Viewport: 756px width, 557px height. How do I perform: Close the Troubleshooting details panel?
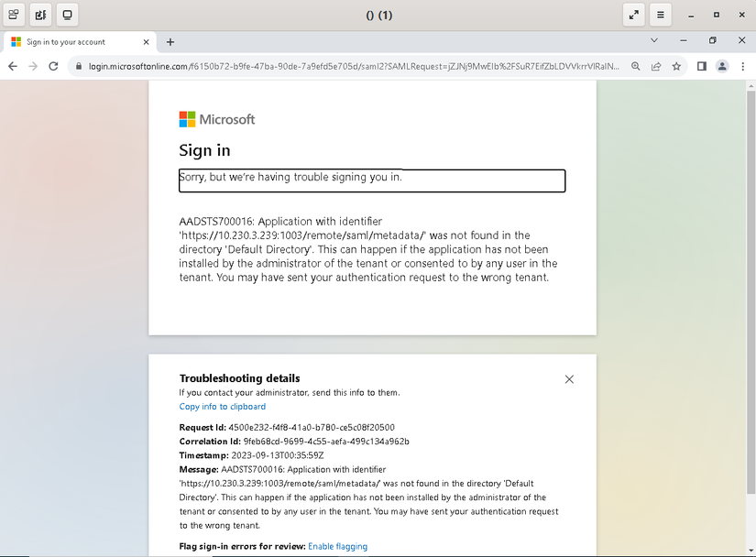[569, 379]
